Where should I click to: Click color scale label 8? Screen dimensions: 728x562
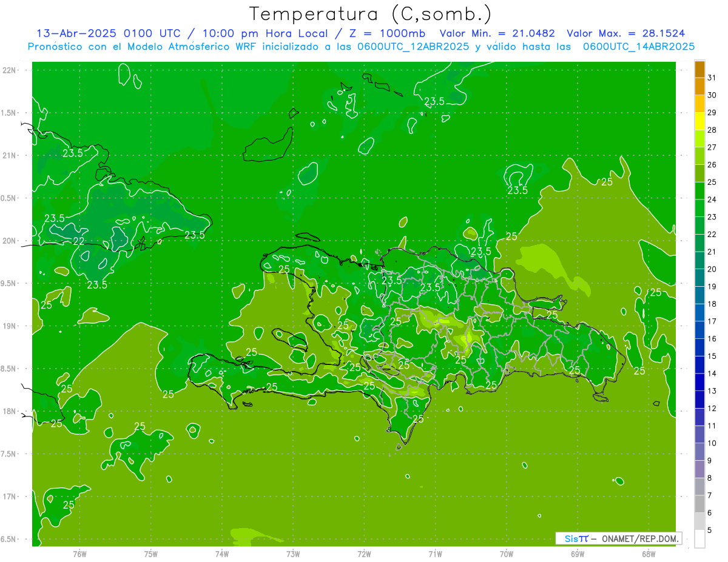point(710,478)
